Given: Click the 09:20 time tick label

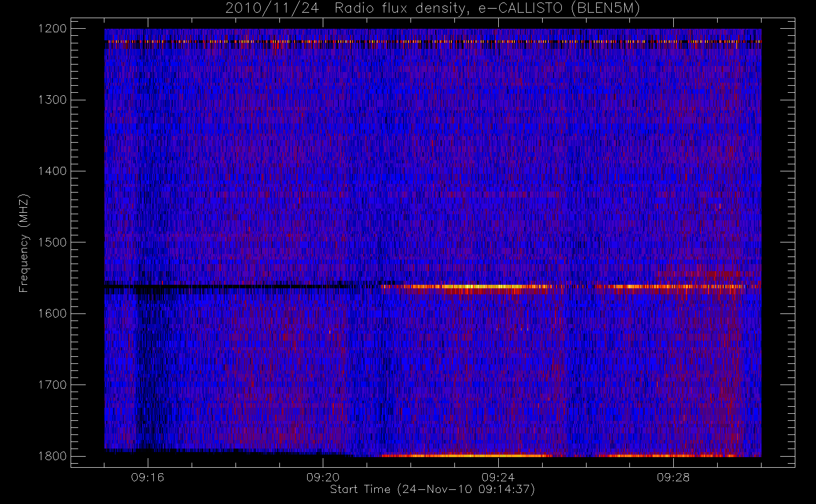Looking at the screenshot, I should point(323,477).
